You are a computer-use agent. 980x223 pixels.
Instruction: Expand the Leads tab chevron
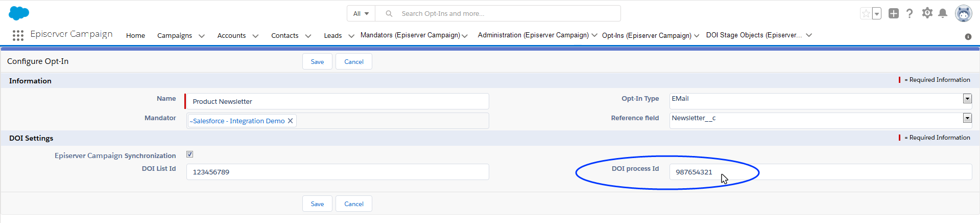point(351,36)
